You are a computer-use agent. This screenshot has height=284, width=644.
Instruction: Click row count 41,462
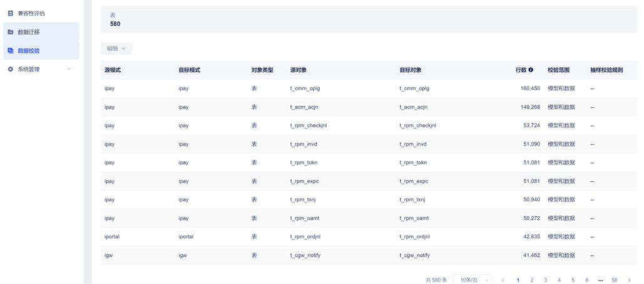coord(532,255)
